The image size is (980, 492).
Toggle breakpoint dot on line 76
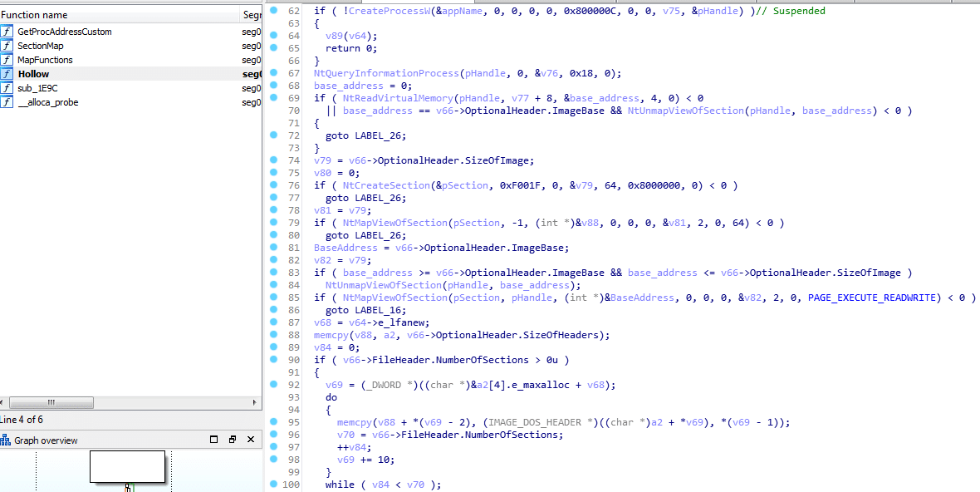pyautogui.click(x=274, y=185)
